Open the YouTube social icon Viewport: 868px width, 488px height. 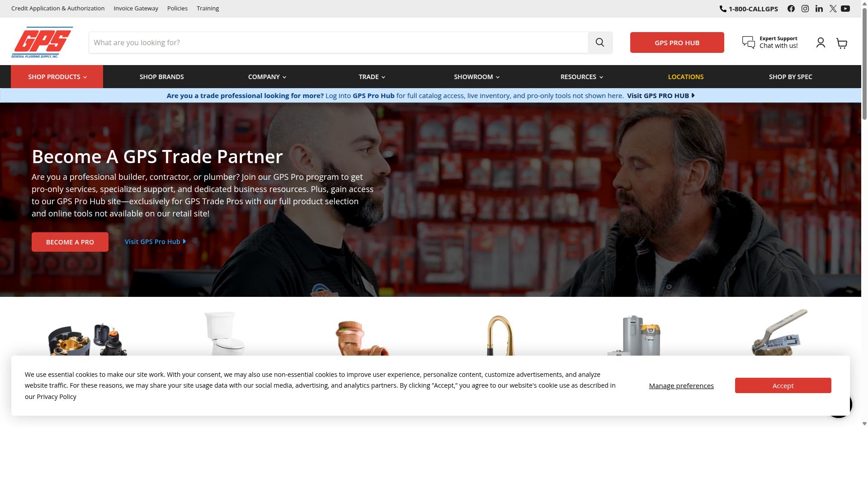click(x=845, y=9)
